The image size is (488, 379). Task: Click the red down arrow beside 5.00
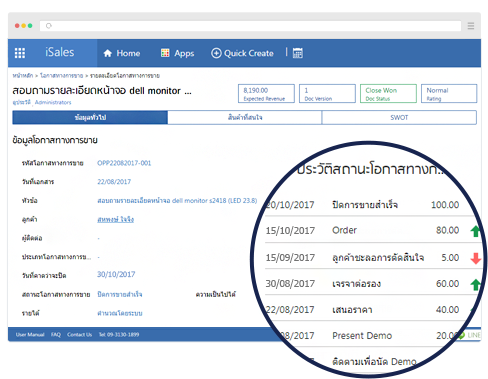476,258
